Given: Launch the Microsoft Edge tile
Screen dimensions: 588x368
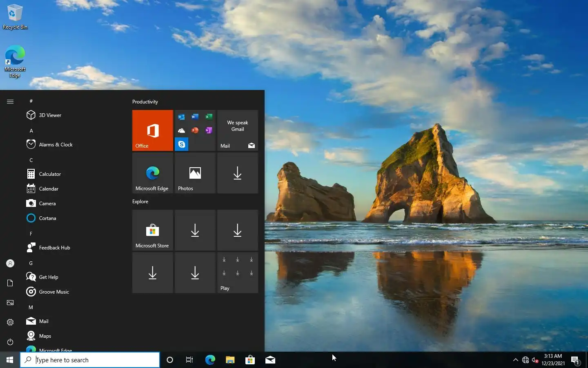Looking at the screenshot, I should pyautogui.click(x=153, y=173).
